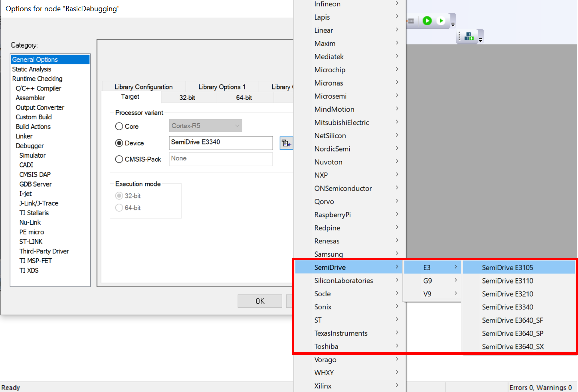This screenshot has height=392, width=578.
Task: Open the Cortex-R5 core dropdown
Action: [x=205, y=126]
